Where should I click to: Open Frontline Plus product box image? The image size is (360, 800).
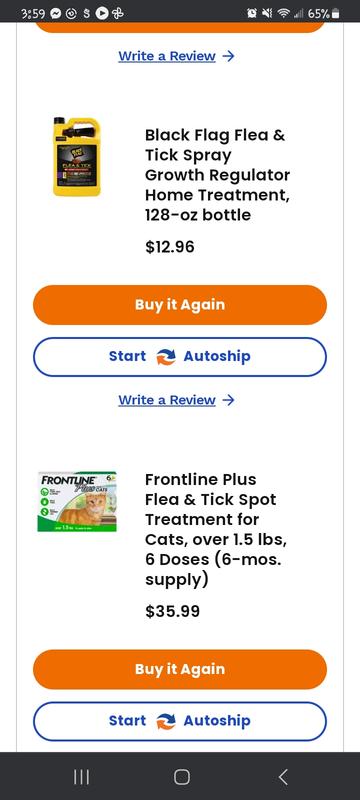pyautogui.click(x=77, y=501)
